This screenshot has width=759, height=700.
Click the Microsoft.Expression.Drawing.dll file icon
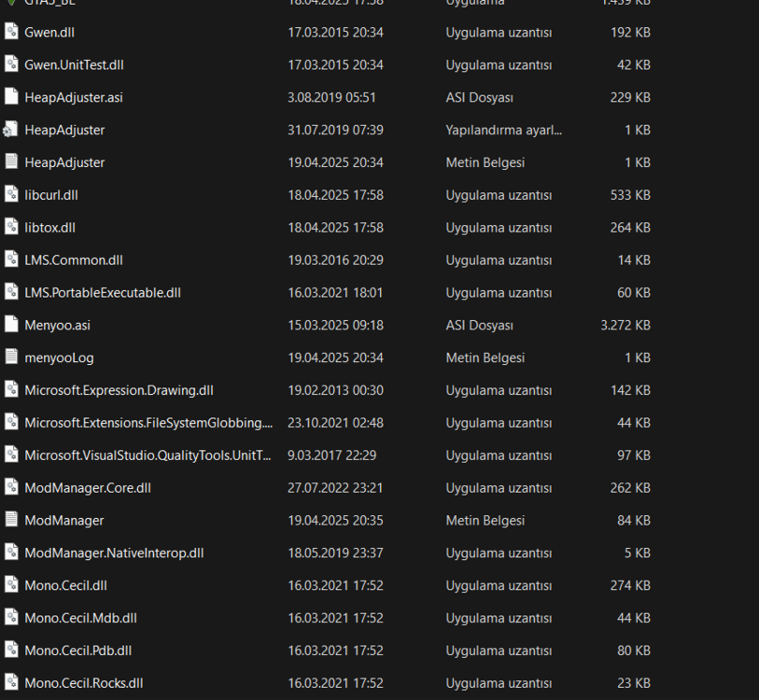11,390
